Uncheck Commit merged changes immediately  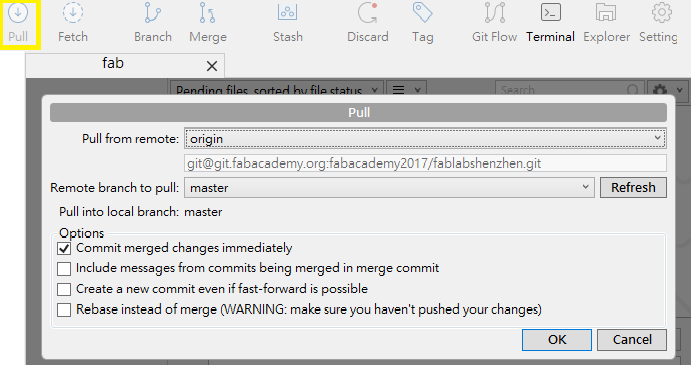pyautogui.click(x=64, y=249)
